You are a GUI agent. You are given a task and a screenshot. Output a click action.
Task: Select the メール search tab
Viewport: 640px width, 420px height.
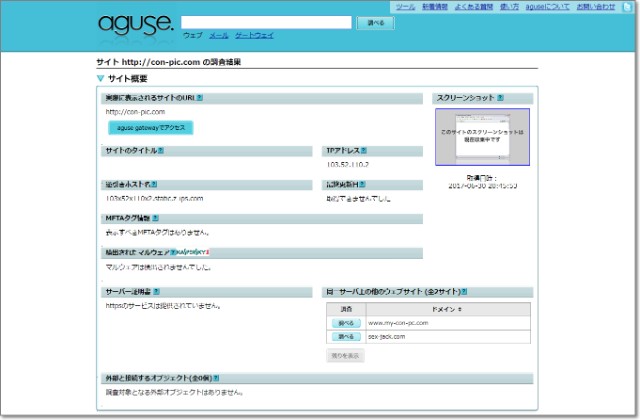[218, 35]
